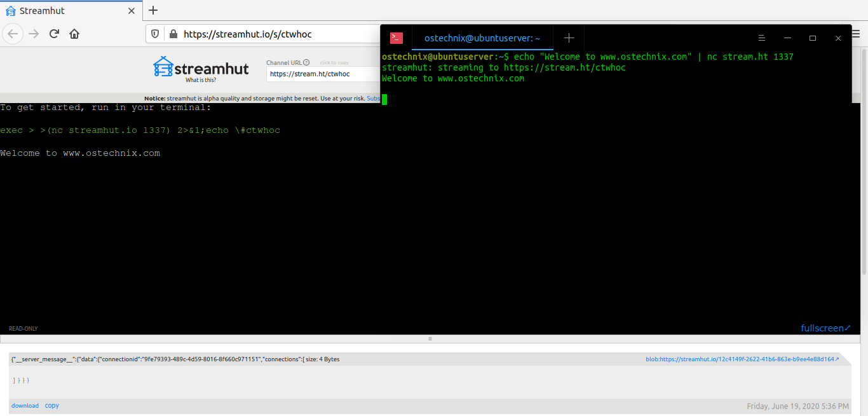Close the Streamhut browser tab
Viewport: 868px width, 416px height.
coord(132,11)
